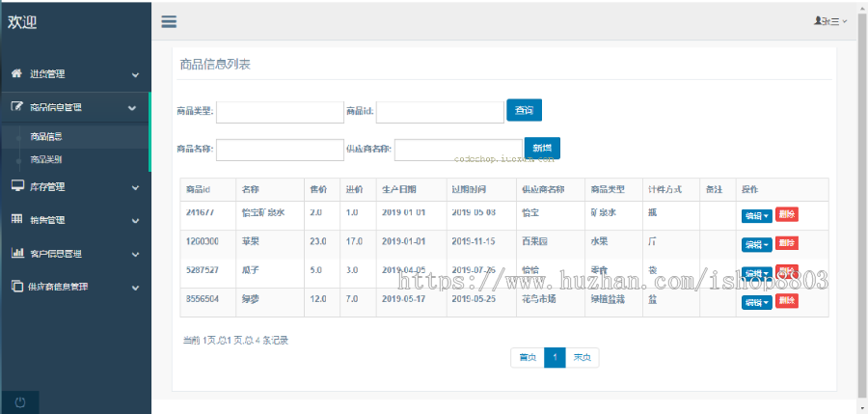Click the copy icon beside 供应商信息管理
The image size is (868, 414).
17,286
